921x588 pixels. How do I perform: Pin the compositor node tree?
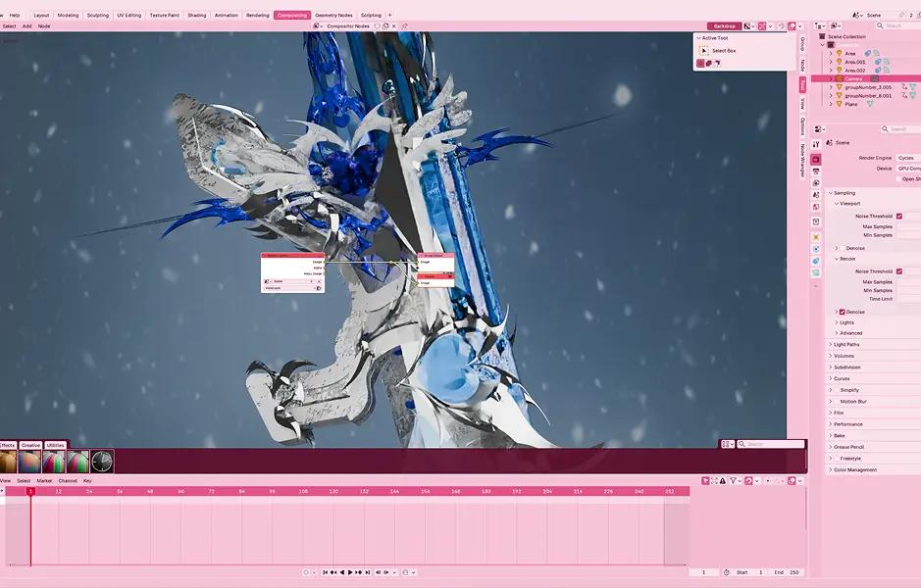[405, 26]
